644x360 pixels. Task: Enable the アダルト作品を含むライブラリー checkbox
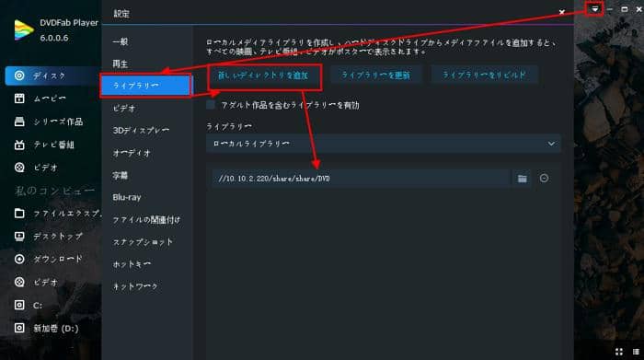(x=211, y=105)
